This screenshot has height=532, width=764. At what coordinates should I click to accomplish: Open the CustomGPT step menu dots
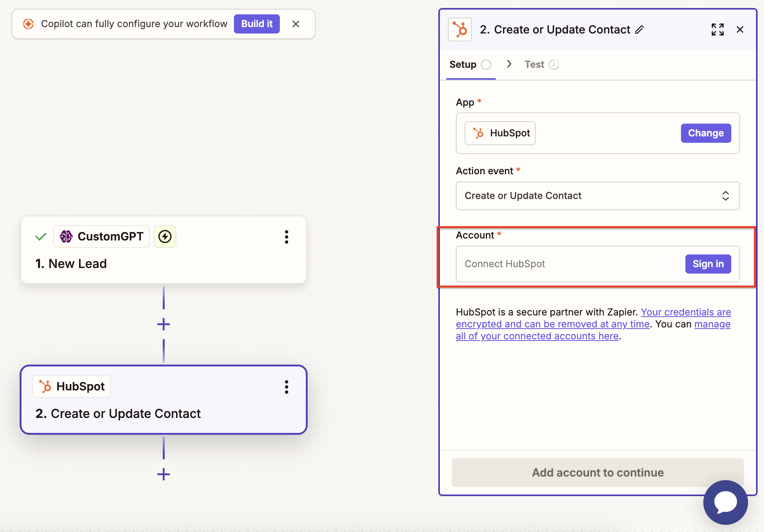pyautogui.click(x=287, y=237)
